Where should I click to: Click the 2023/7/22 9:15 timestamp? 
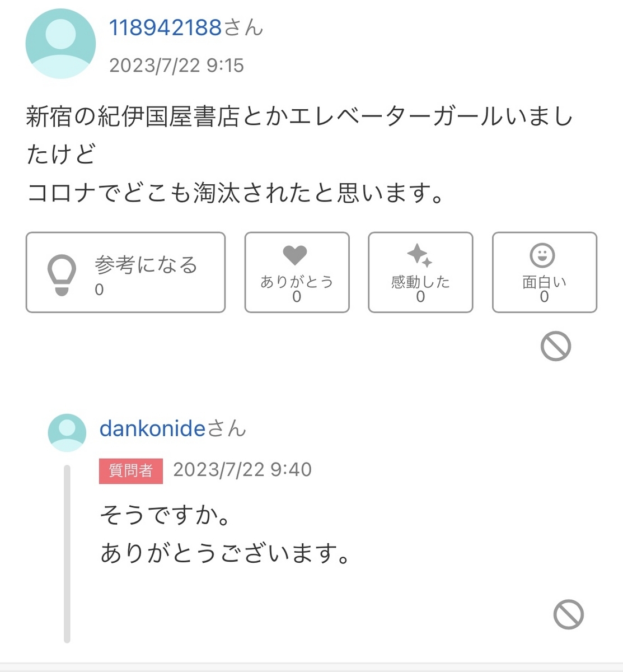point(176,66)
